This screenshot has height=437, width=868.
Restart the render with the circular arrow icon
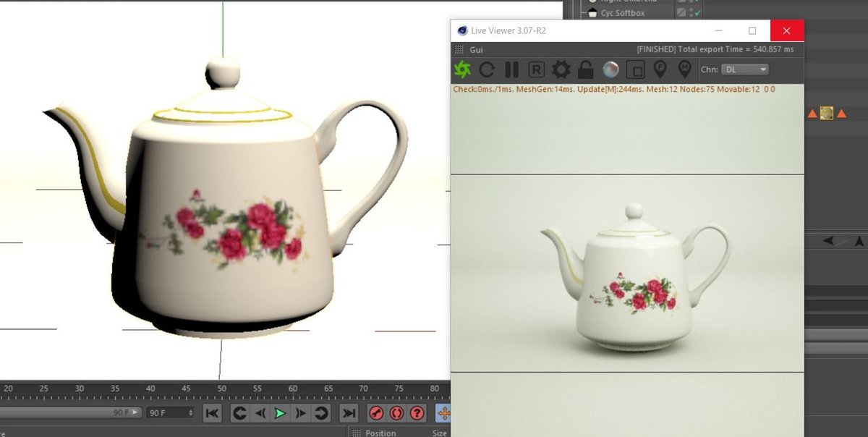(x=487, y=69)
